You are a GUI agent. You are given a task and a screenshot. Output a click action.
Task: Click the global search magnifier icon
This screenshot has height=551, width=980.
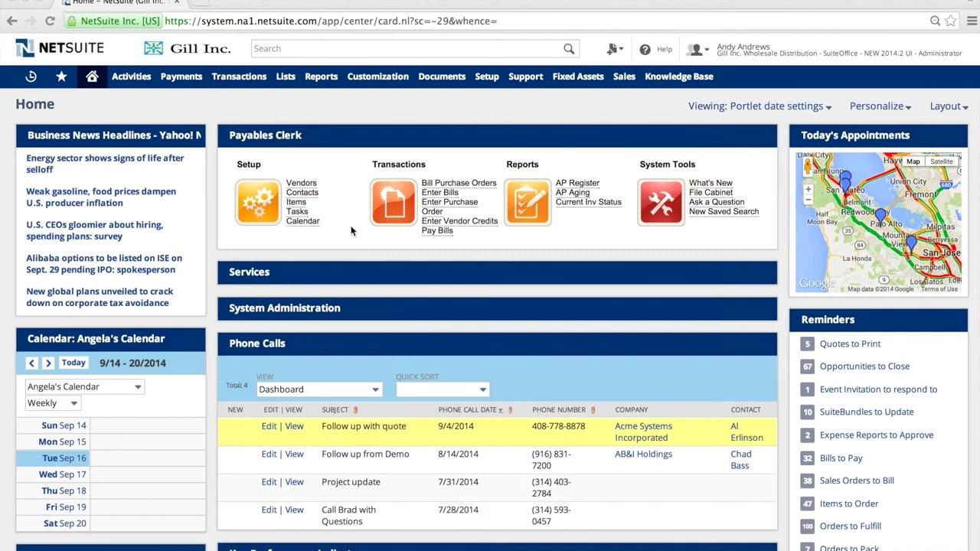click(x=569, y=49)
